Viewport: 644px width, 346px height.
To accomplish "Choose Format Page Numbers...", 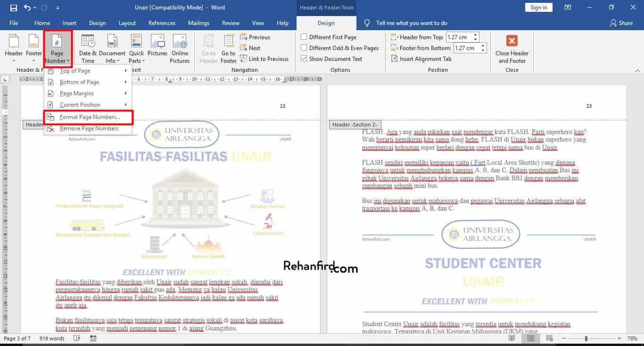I will [x=88, y=117].
